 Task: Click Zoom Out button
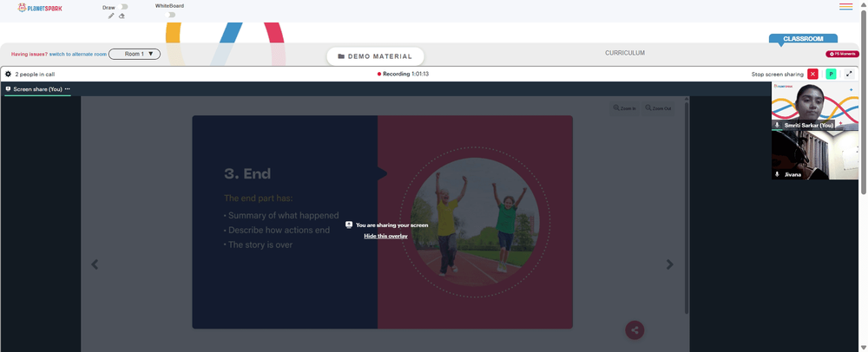pyautogui.click(x=659, y=109)
